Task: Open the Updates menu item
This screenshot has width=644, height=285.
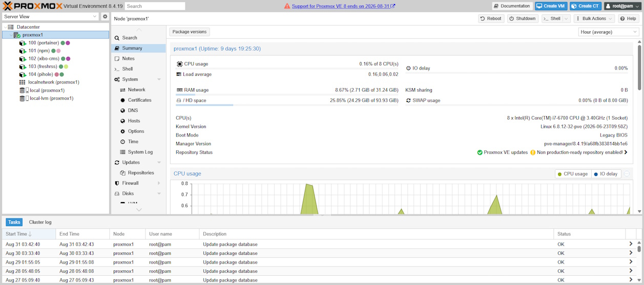Action: 138,162
